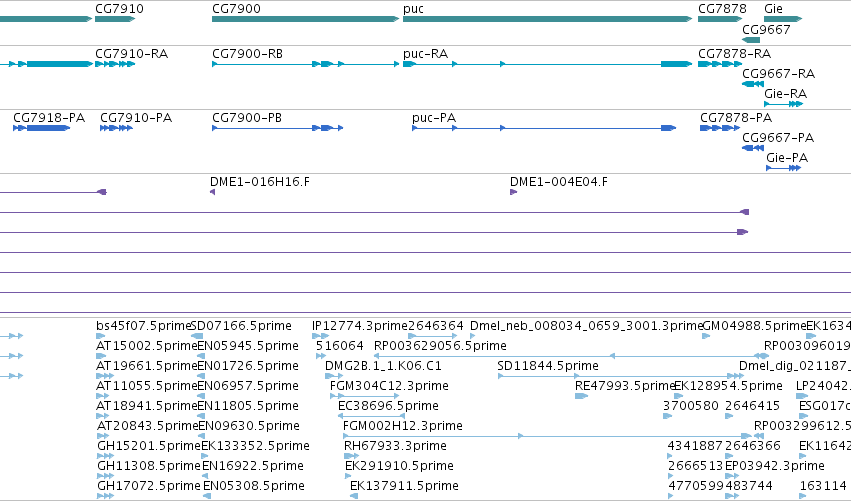The height and width of the screenshot is (501, 851).
Task: Select the EN09630.5prime EST label
Action: (249, 426)
